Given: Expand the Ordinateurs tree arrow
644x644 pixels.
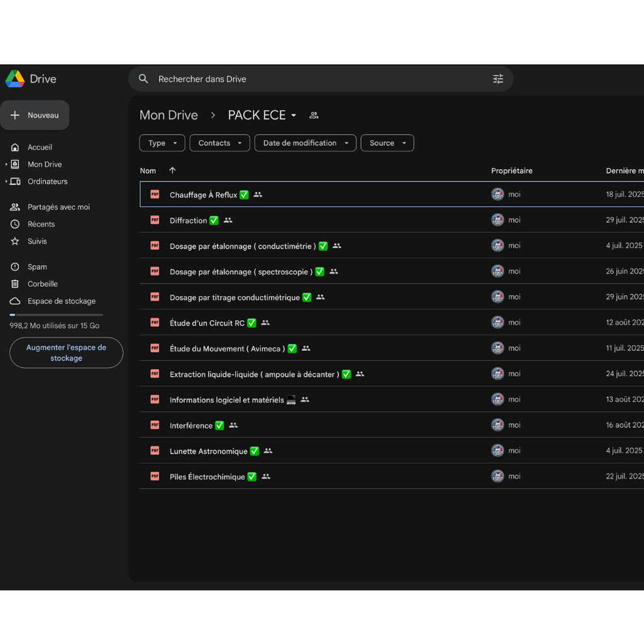Looking at the screenshot, I should coord(6,181).
